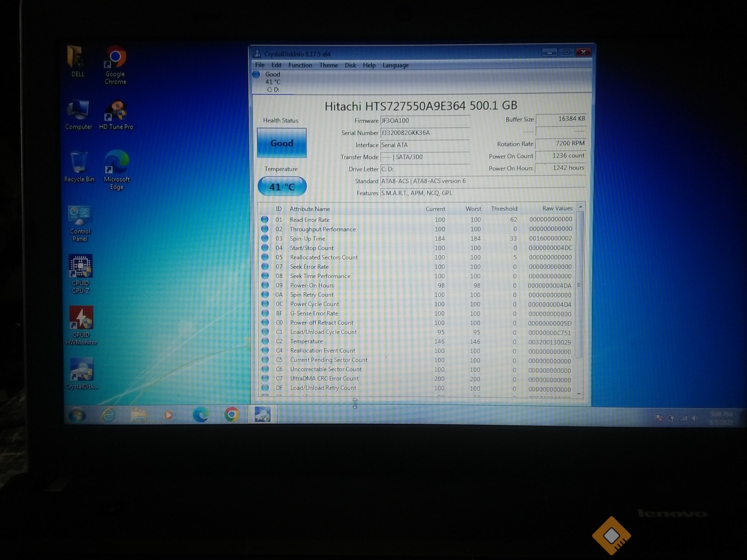Open the Computer desktop icon
This screenshot has height=560, width=747.
78,115
